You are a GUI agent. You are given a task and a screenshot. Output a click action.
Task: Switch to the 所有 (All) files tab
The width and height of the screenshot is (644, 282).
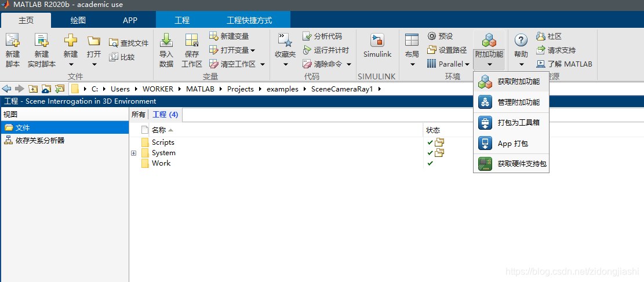[139, 115]
